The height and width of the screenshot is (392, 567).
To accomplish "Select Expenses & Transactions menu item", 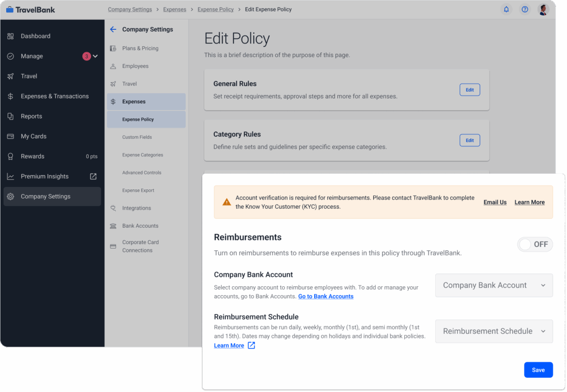I will click(x=52, y=96).
